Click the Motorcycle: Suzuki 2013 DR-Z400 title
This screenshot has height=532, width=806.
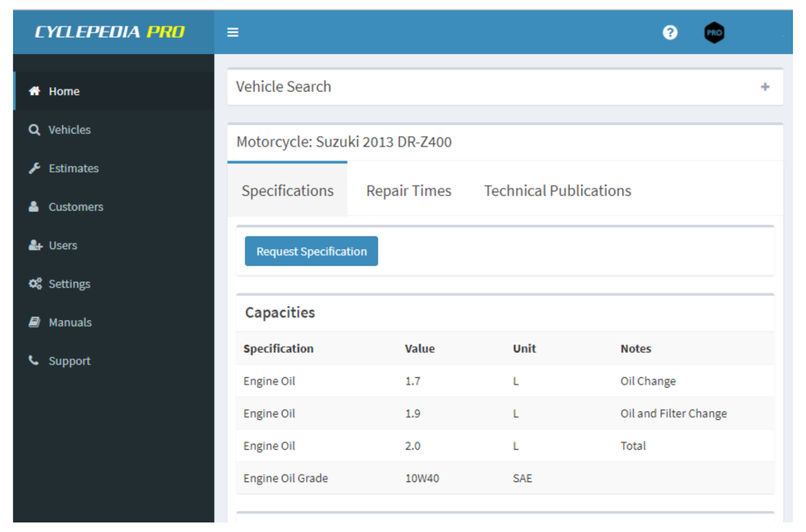pos(344,142)
